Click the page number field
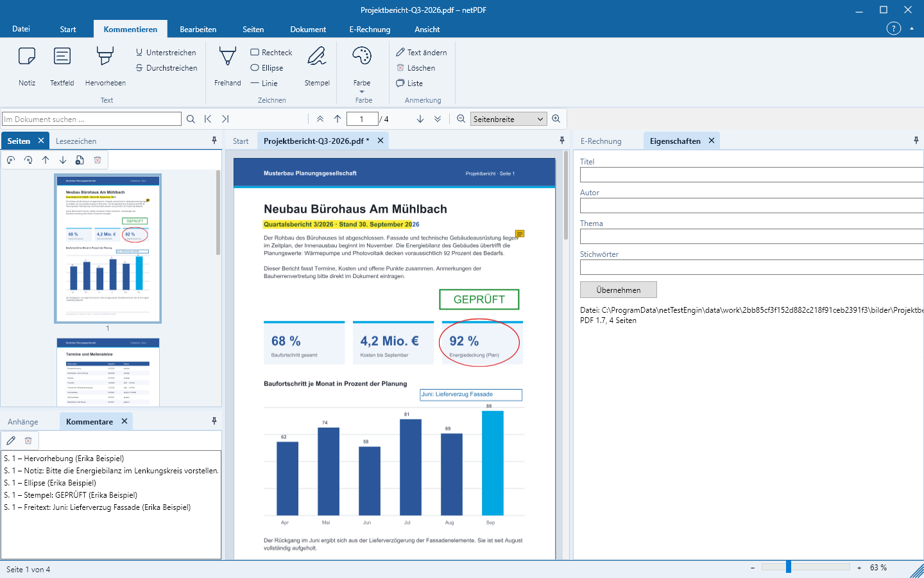This screenshot has height=578, width=924. [x=362, y=119]
